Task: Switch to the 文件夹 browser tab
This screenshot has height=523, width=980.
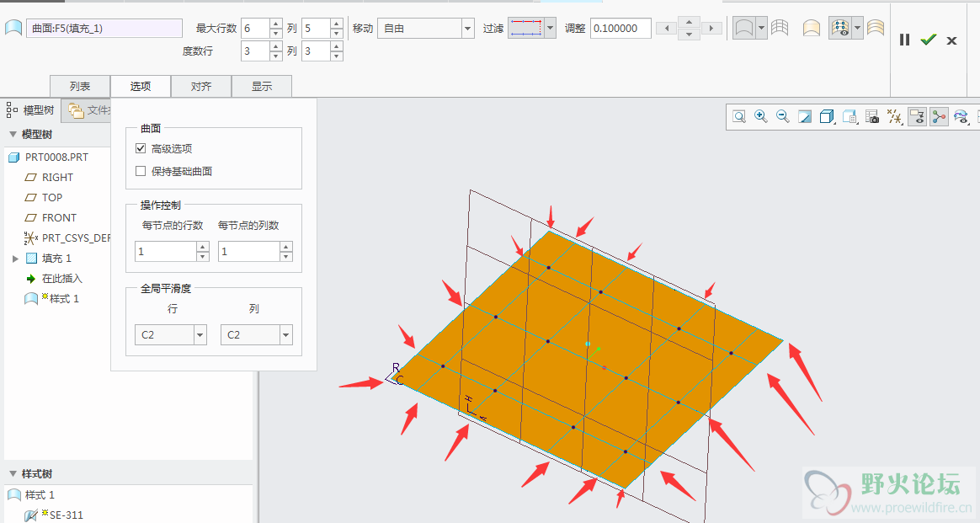Action: click(88, 110)
